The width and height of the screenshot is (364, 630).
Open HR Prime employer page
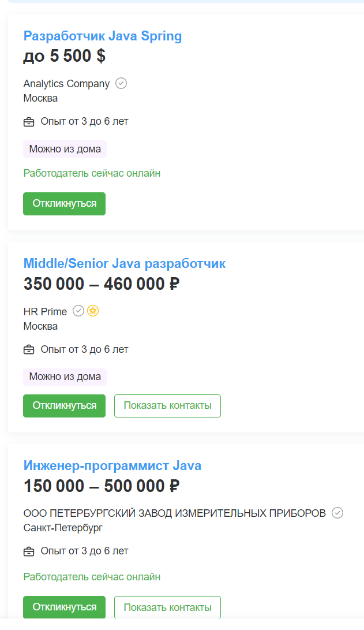click(x=45, y=311)
